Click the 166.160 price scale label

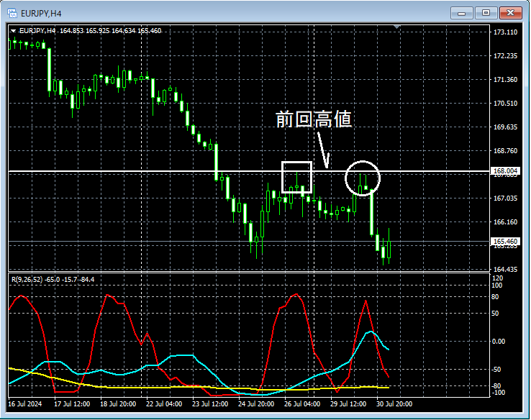505,222
